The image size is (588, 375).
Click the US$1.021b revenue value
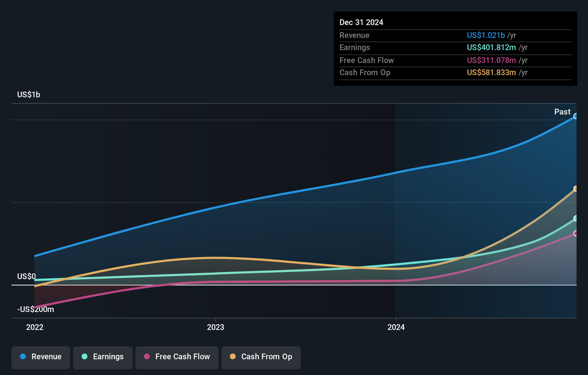(x=486, y=35)
